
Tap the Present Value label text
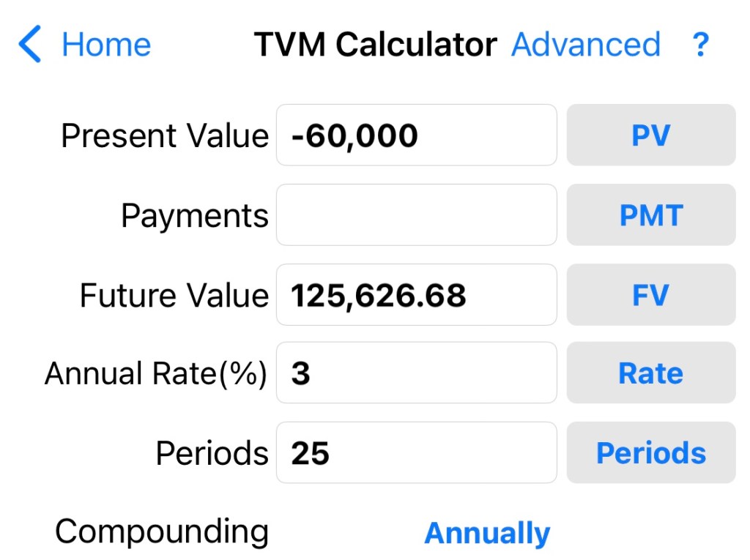165,136
